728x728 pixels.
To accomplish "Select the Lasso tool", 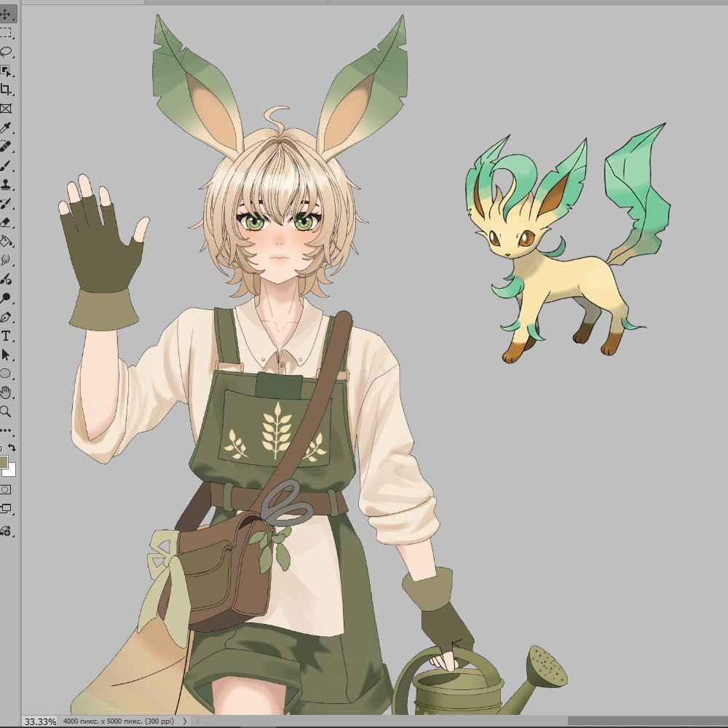I will [6, 52].
